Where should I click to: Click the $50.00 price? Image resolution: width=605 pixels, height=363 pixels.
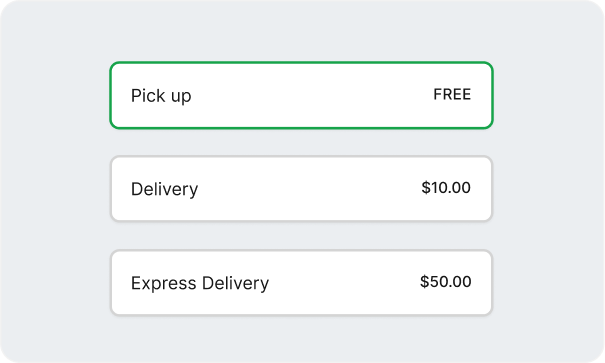[446, 282]
